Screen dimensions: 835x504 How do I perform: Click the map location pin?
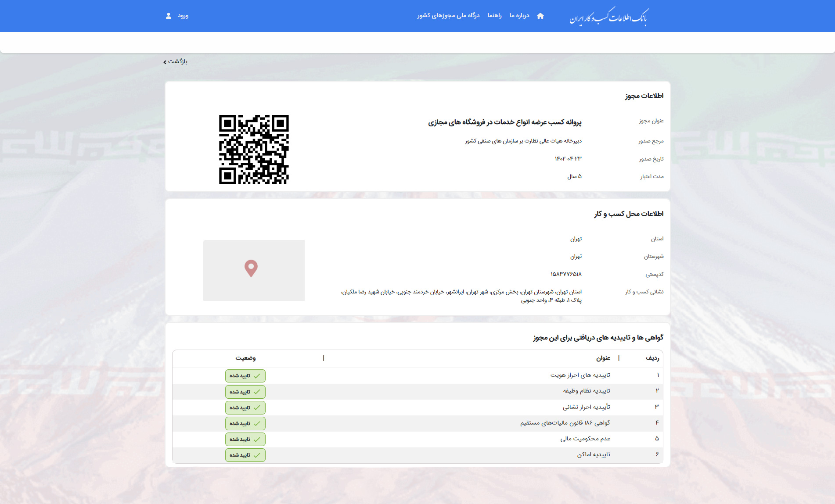(251, 268)
